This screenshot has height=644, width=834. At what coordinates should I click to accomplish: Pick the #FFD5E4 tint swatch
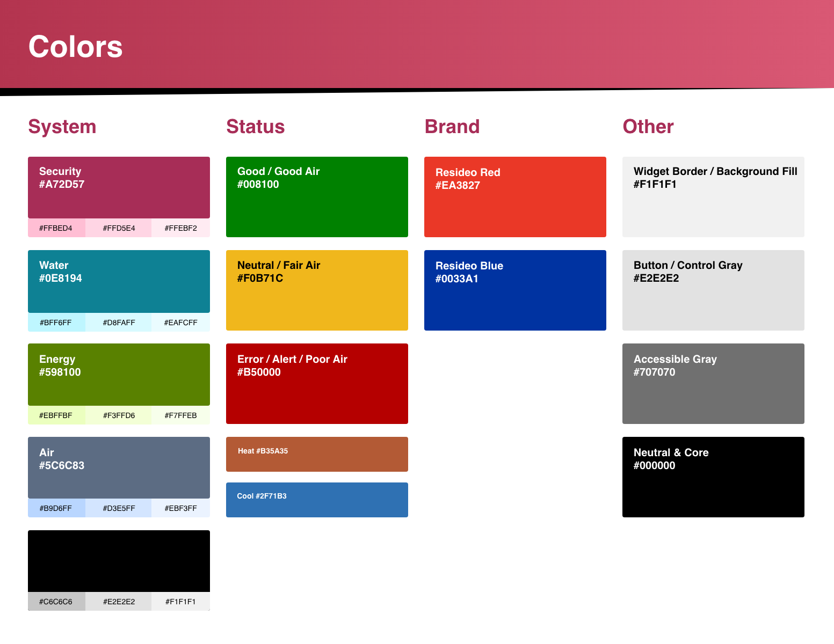click(x=119, y=228)
